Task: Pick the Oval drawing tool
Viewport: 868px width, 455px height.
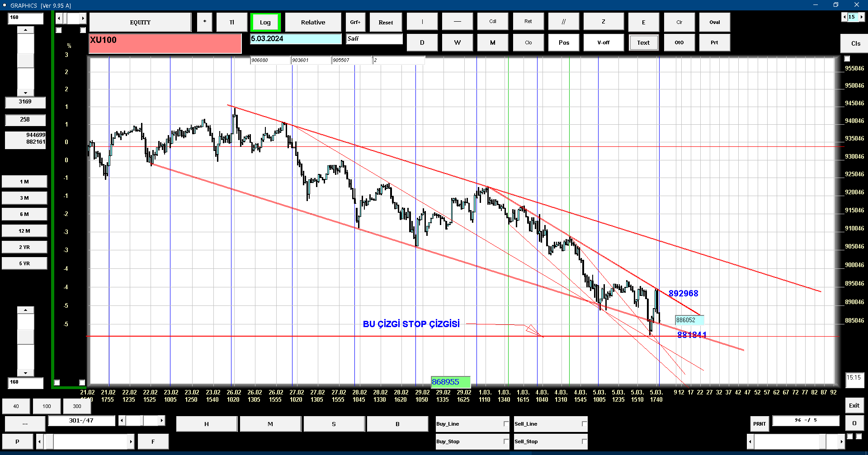Action: [714, 22]
